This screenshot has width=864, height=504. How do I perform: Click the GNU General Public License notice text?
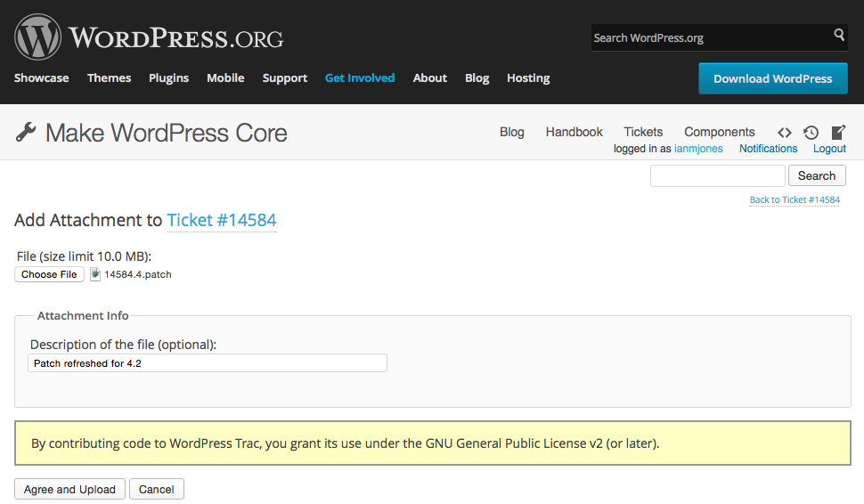click(345, 443)
